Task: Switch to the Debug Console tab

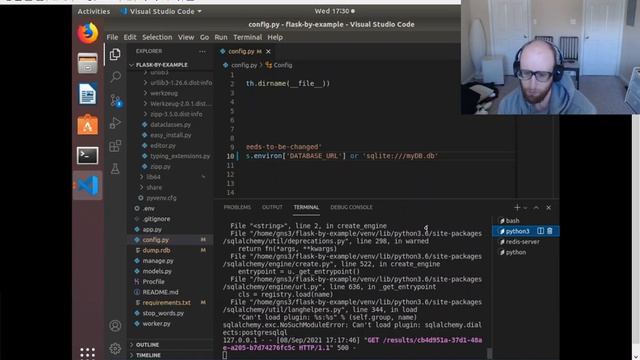Action: pyautogui.click(x=351, y=207)
